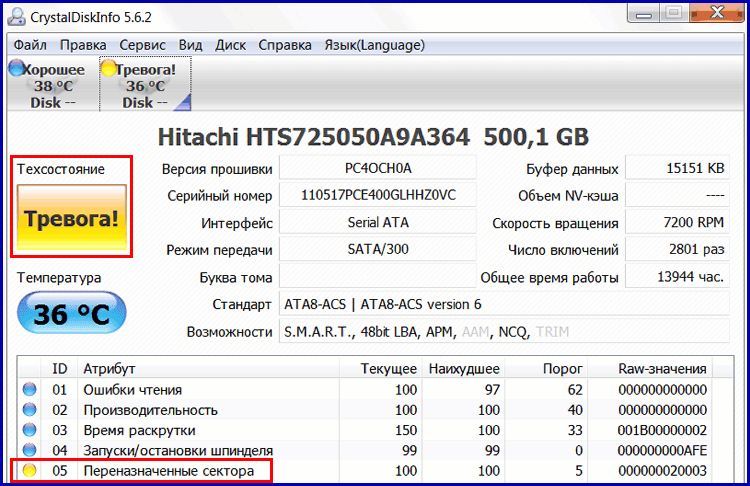Open the Справка menu
Viewport: 750px width, 486px height.
pos(284,45)
